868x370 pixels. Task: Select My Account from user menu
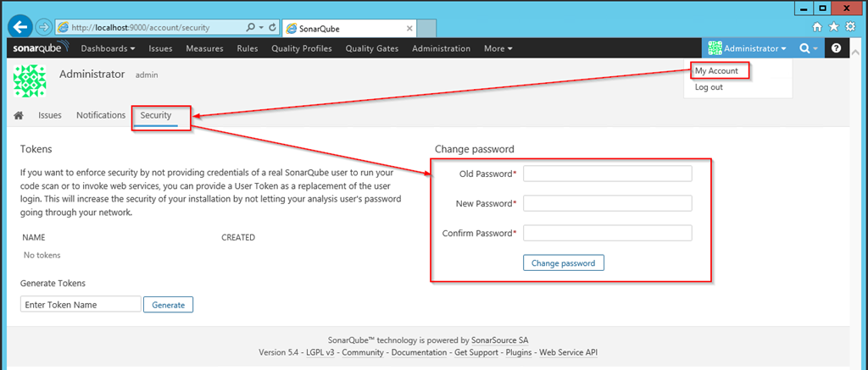(716, 71)
